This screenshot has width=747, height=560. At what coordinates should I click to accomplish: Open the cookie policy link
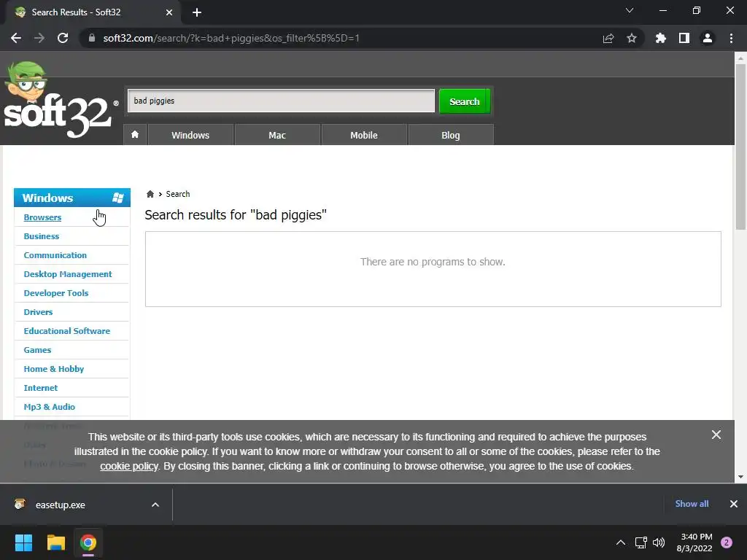click(x=128, y=466)
